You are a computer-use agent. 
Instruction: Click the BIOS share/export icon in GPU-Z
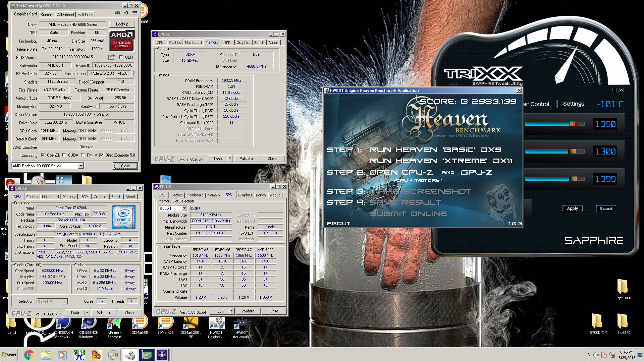[x=111, y=57]
